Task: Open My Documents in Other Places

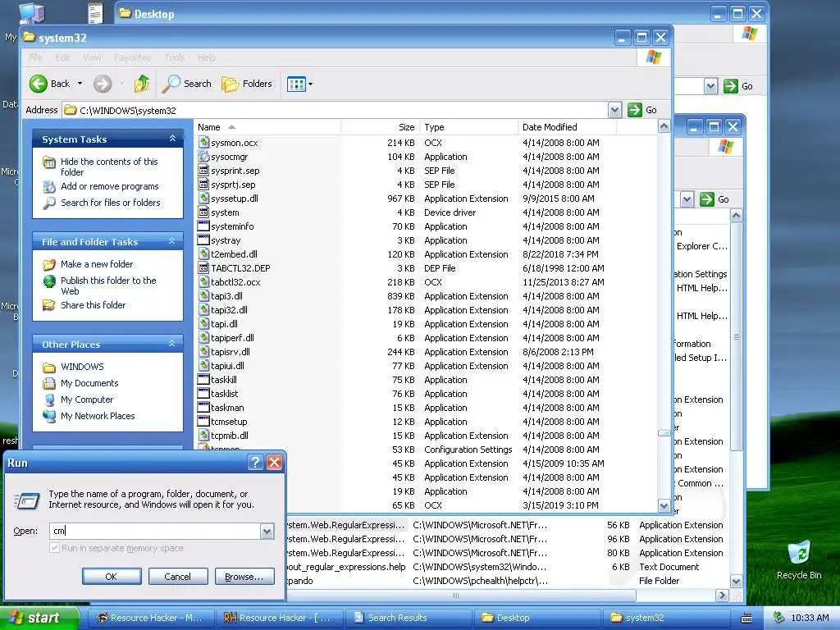Action: [x=89, y=383]
